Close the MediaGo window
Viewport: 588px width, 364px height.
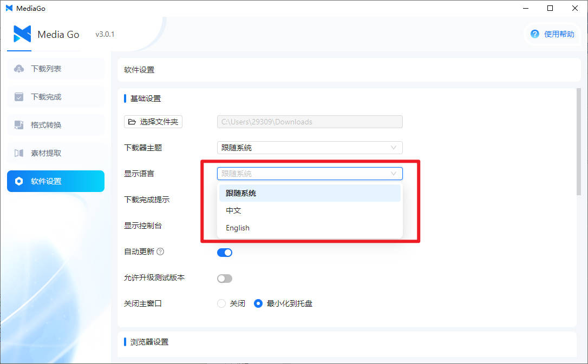575,8
